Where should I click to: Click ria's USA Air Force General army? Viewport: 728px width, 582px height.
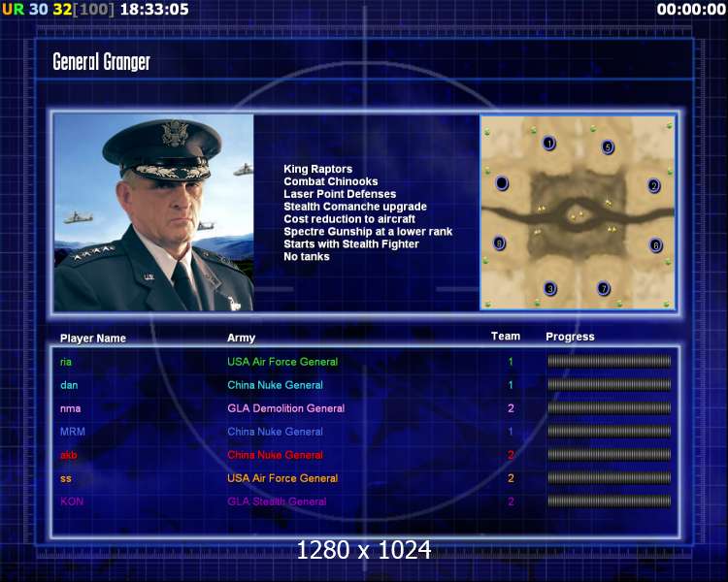(x=282, y=362)
